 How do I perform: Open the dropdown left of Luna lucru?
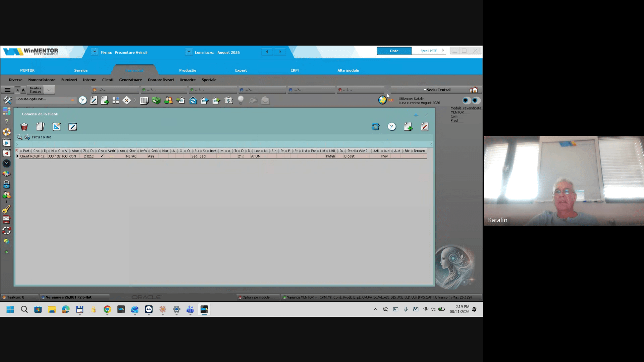tap(189, 52)
